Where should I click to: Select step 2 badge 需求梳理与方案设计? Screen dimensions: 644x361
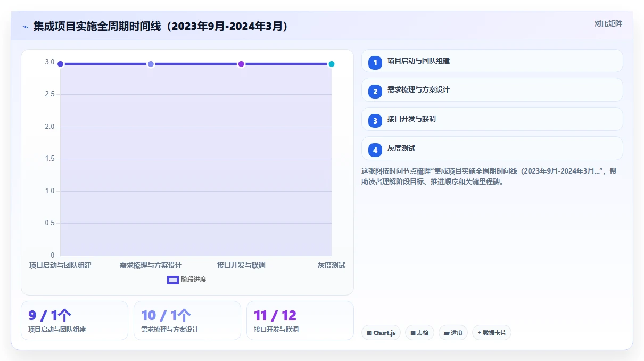[x=375, y=92]
